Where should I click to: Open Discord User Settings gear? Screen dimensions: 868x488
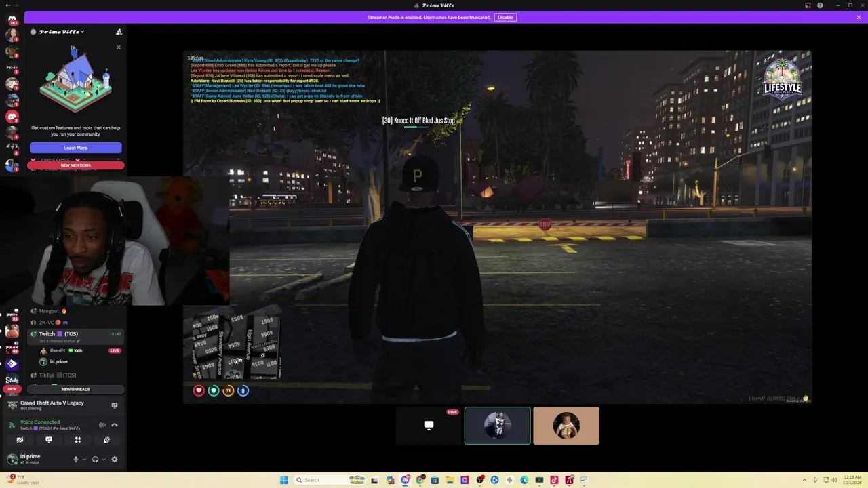coord(115,459)
